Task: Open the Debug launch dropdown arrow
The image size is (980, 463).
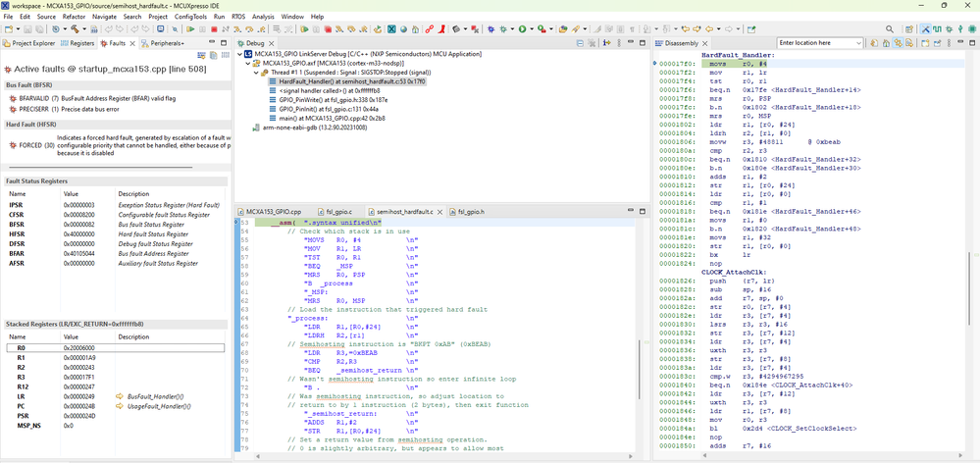Action: click(x=512, y=28)
